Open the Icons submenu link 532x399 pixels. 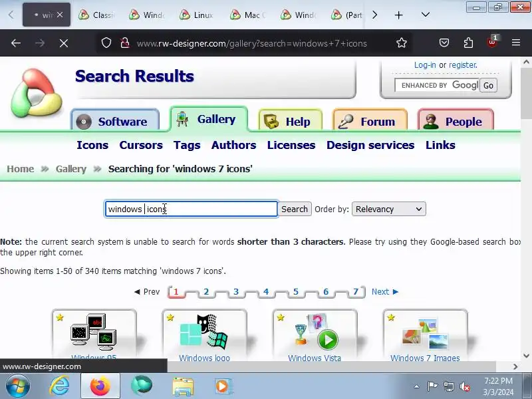pyautogui.click(x=92, y=145)
